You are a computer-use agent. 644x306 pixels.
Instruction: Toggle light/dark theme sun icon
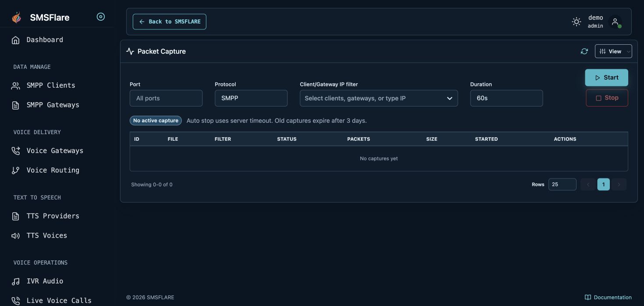(577, 21)
